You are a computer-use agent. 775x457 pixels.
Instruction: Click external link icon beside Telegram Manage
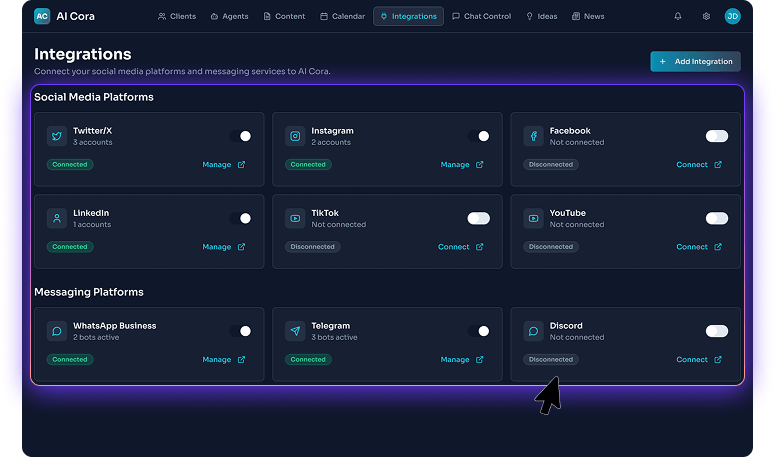(x=479, y=360)
